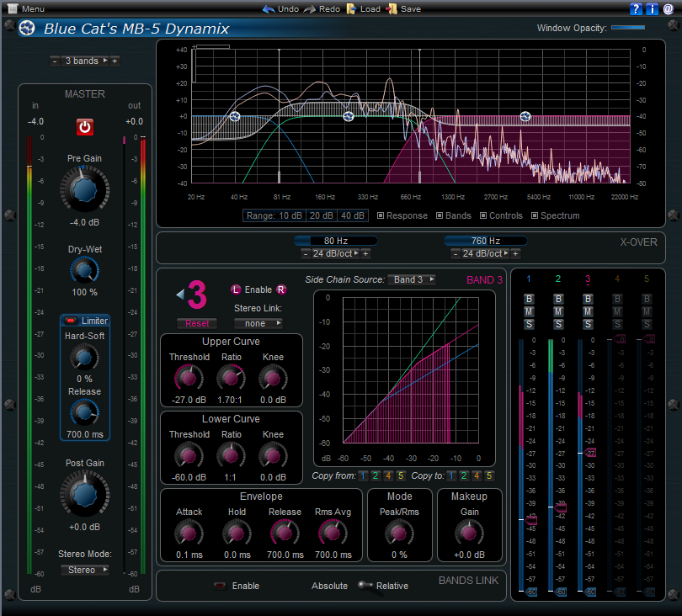
Task: Click the Dry-Wet knob
Action: tap(84, 270)
